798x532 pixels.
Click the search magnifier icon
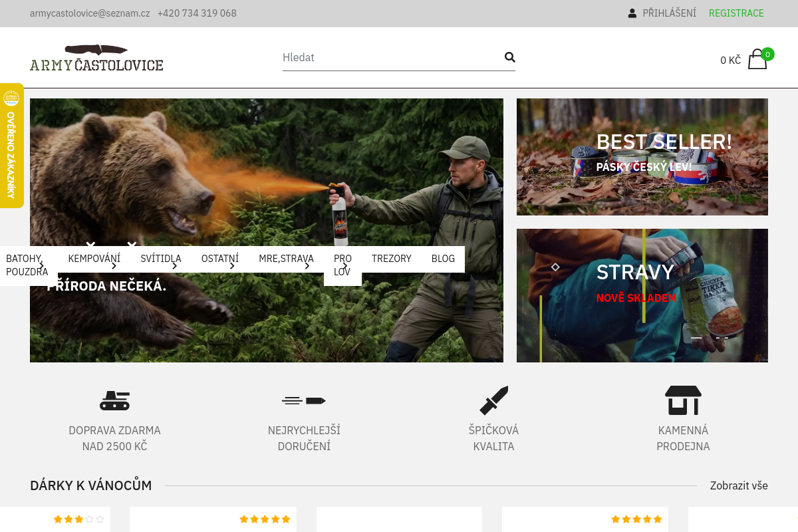[x=510, y=57]
